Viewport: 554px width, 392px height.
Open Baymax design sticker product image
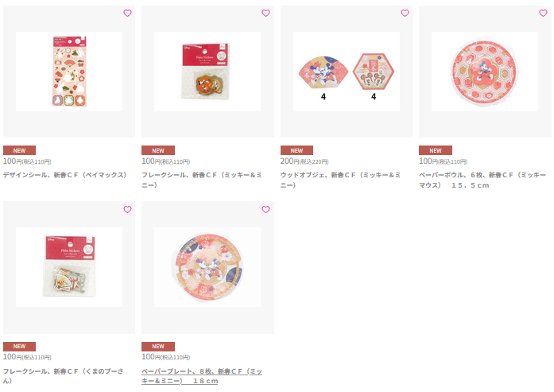[69, 72]
